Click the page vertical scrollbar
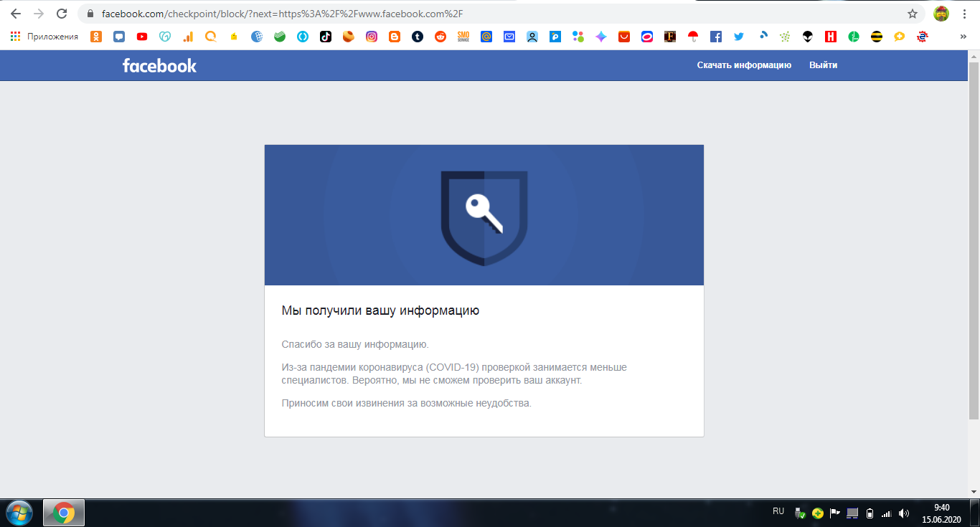Screen dimensions: 980x527 (974, 240)
